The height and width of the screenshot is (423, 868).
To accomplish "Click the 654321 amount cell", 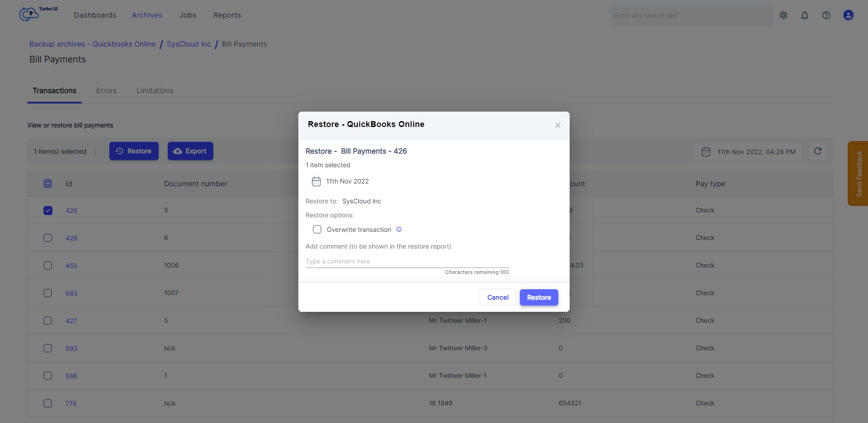I will (570, 403).
